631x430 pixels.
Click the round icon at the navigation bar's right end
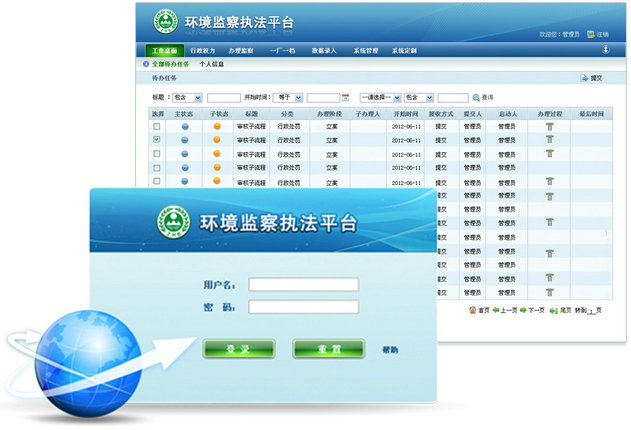pos(605,49)
